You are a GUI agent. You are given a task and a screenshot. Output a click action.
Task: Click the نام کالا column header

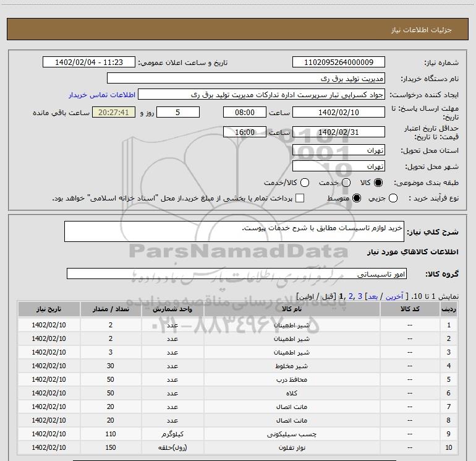click(x=292, y=309)
